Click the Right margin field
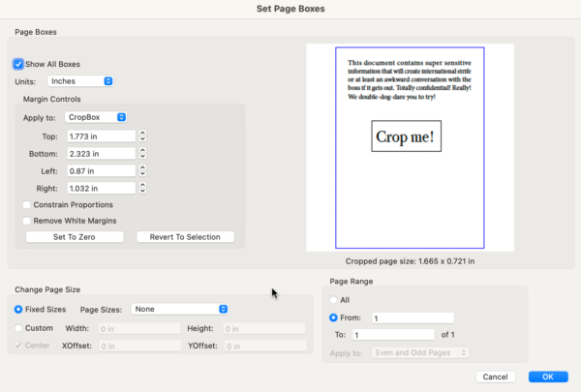The image size is (581, 392). point(101,188)
